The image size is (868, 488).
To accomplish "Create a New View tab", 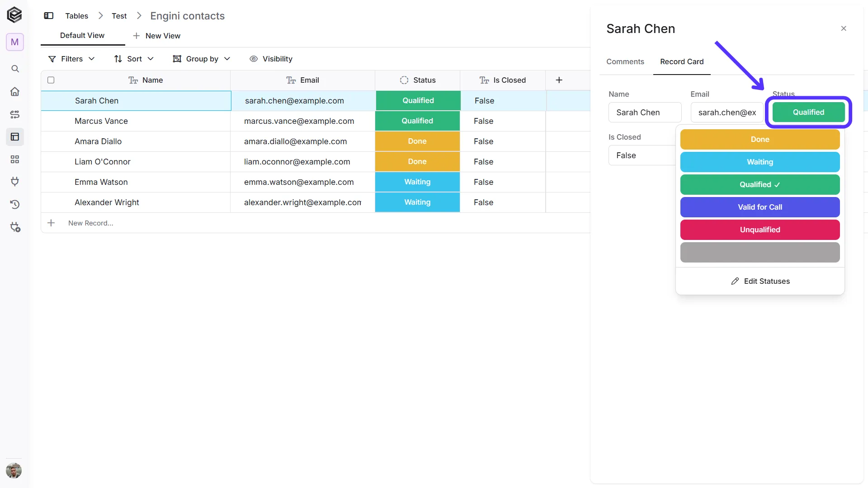I will click(x=156, y=36).
